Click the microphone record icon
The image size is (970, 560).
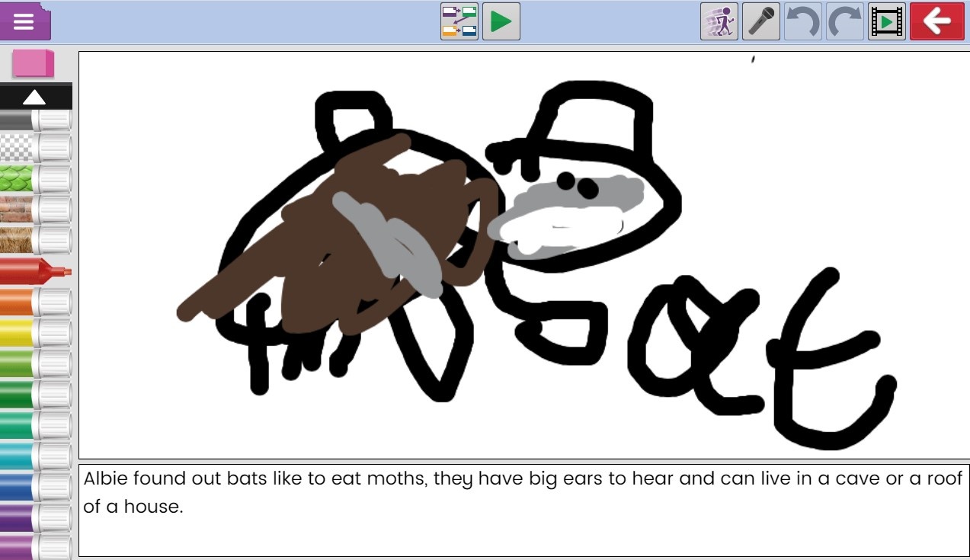(x=760, y=21)
